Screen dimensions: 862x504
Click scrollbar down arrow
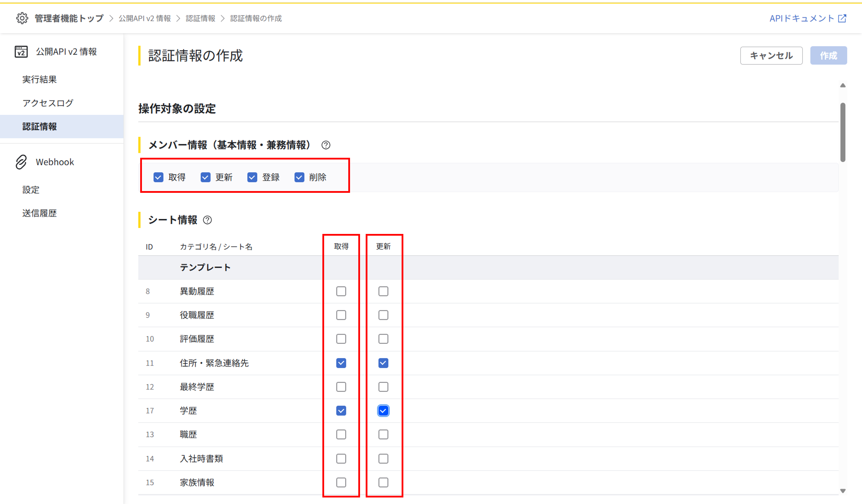tap(842, 491)
